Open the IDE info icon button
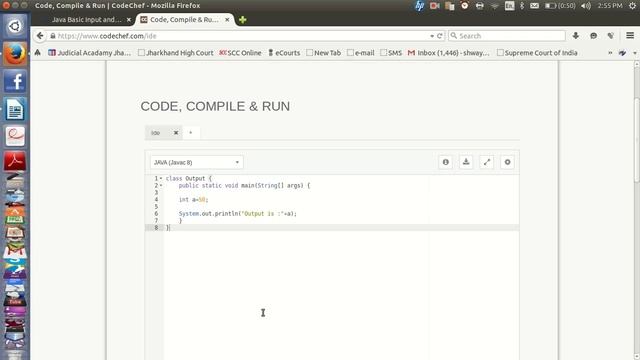Image resolution: width=640 pixels, height=360 pixels. tap(445, 162)
